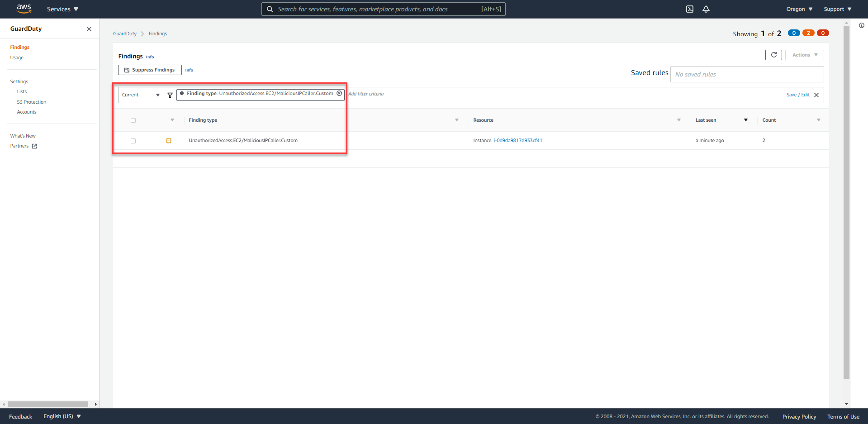This screenshot has height=424, width=868.
Task: Toggle the select-all findings checkbox
Action: 133,120
